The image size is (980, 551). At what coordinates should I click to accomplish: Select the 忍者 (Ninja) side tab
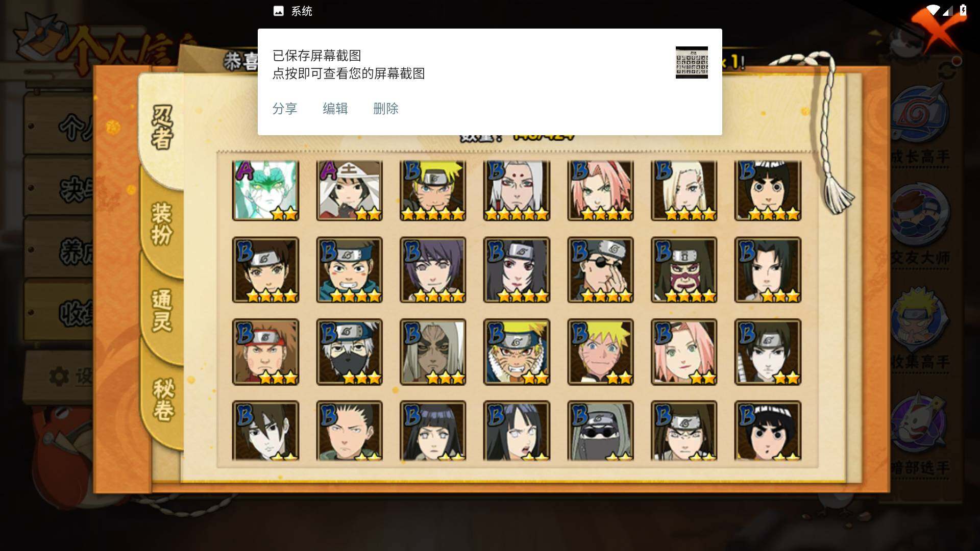(162, 128)
